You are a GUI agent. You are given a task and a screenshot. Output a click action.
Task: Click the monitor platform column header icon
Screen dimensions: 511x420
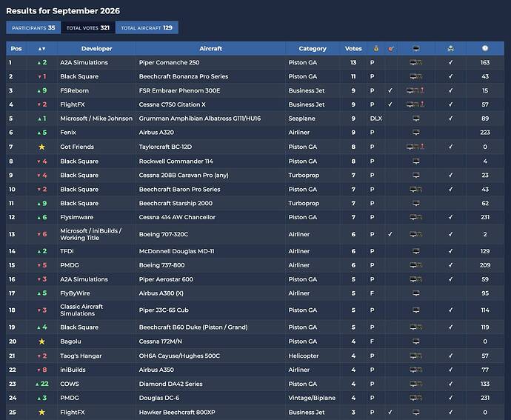416,49
